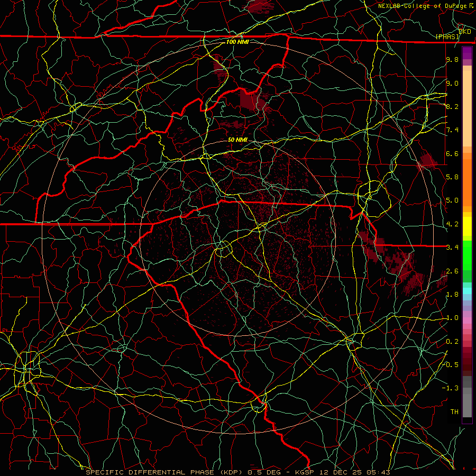Image resolution: width=476 pixels, height=476 pixels.
Task: Click the 8.2 value on the color scale
Action: pos(452,106)
